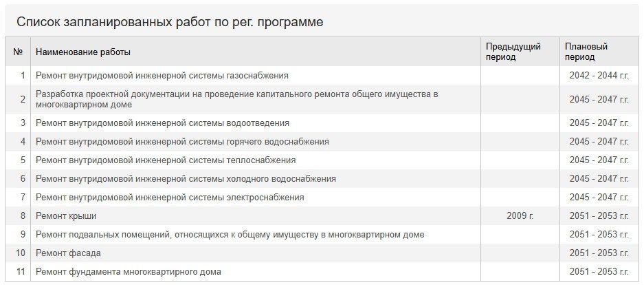Click the "2009 г." previous period cell
The image size is (644, 285).
520,215
